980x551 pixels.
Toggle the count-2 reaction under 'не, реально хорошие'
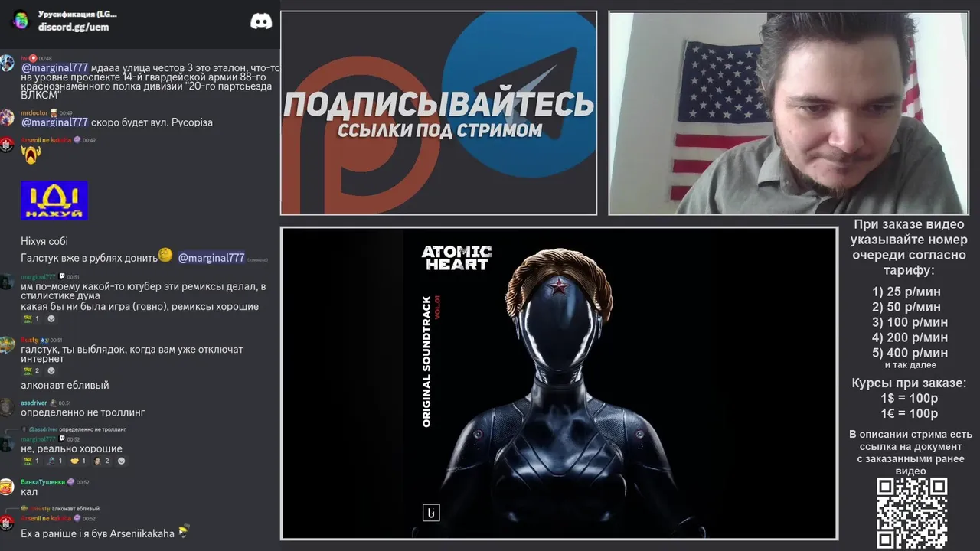pyautogui.click(x=101, y=461)
